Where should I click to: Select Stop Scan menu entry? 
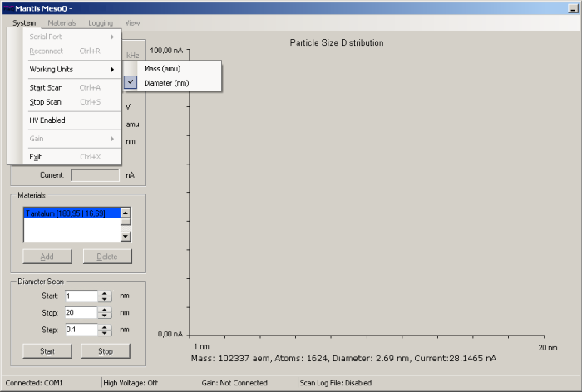72,102
